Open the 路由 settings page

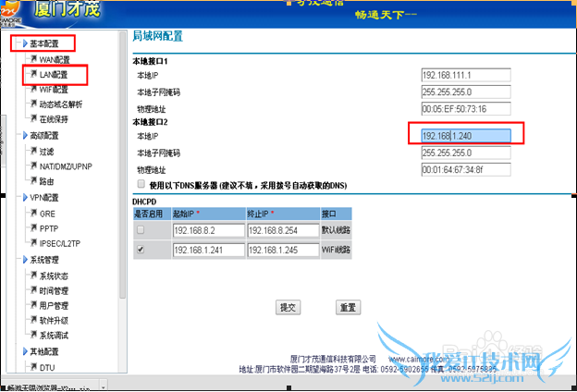[47, 181]
